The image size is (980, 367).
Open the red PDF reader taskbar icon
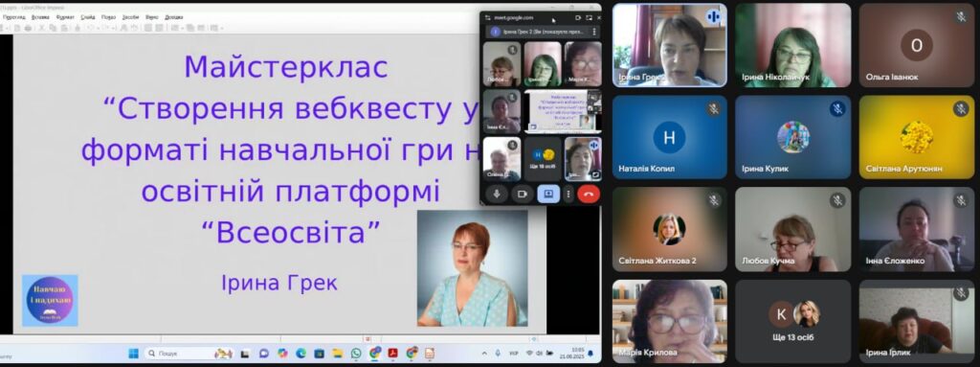point(392,354)
